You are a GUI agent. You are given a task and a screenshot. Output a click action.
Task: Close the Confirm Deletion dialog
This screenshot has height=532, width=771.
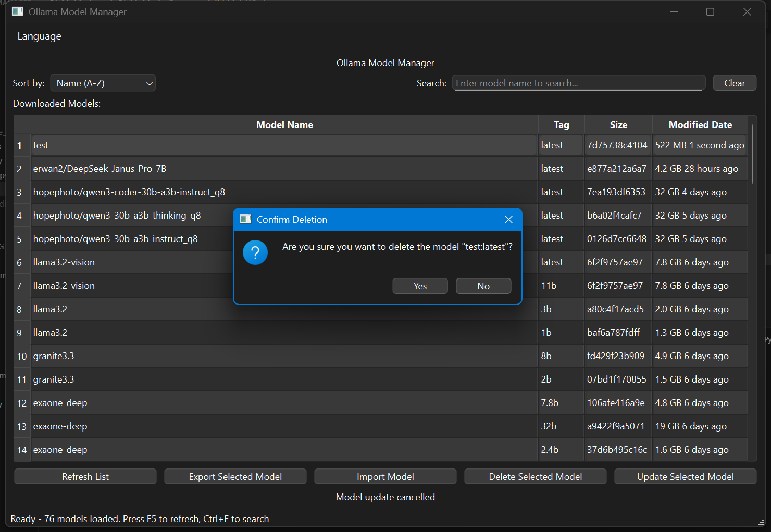pyautogui.click(x=509, y=220)
